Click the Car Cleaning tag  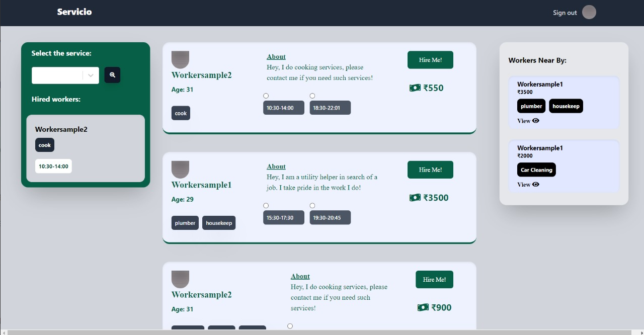pyautogui.click(x=536, y=170)
